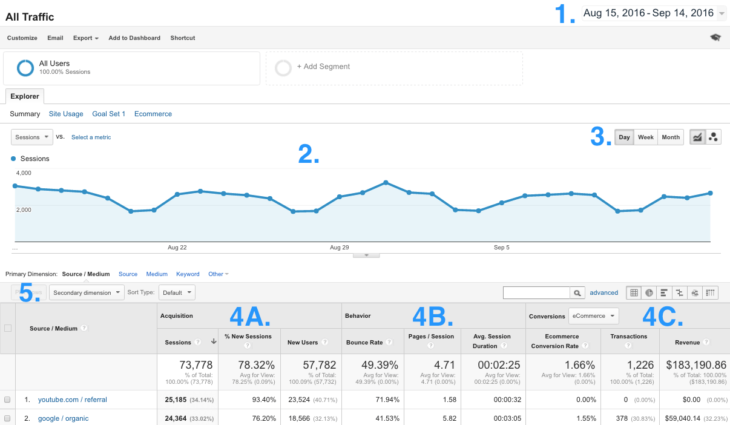Select the Explorer tab
This screenshot has height=425, width=730.
click(25, 96)
